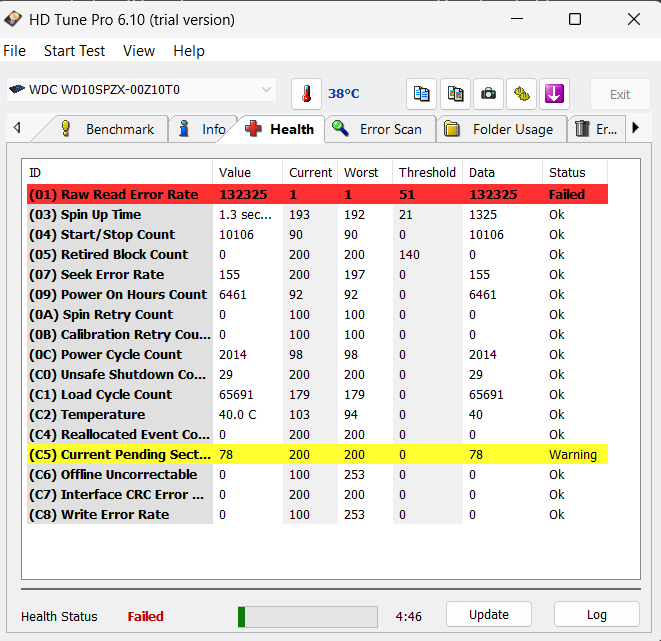
Task: Click the Threshold column header
Action: point(427,172)
